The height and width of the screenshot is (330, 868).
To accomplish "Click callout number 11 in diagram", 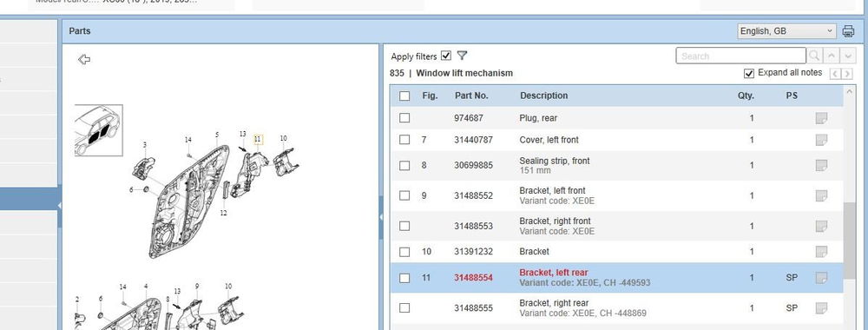I will coord(258,139).
